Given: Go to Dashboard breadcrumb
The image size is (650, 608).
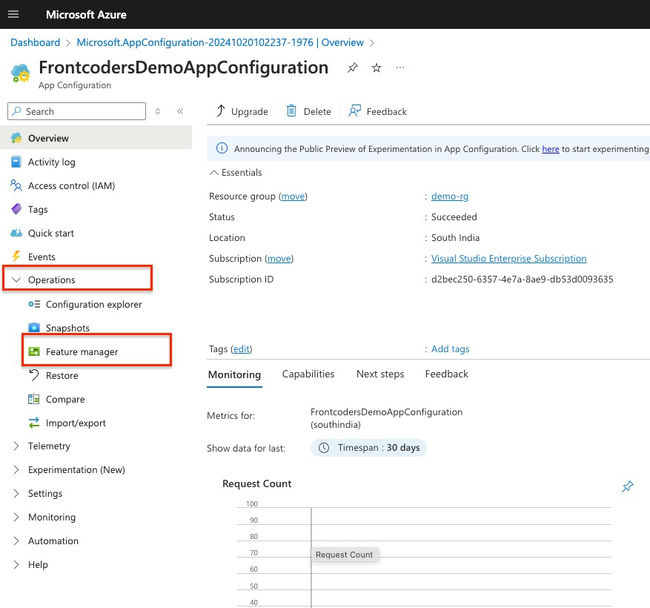Looking at the screenshot, I should pos(35,42).
